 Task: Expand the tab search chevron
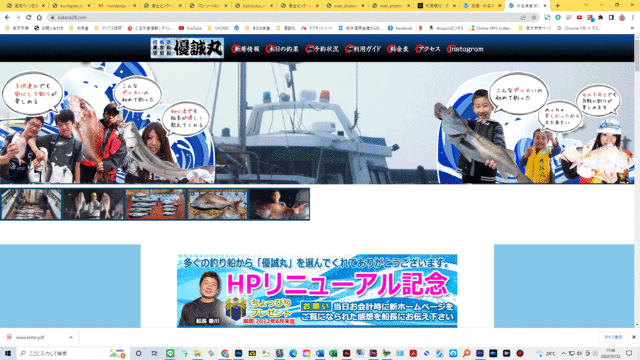[586, 5]
